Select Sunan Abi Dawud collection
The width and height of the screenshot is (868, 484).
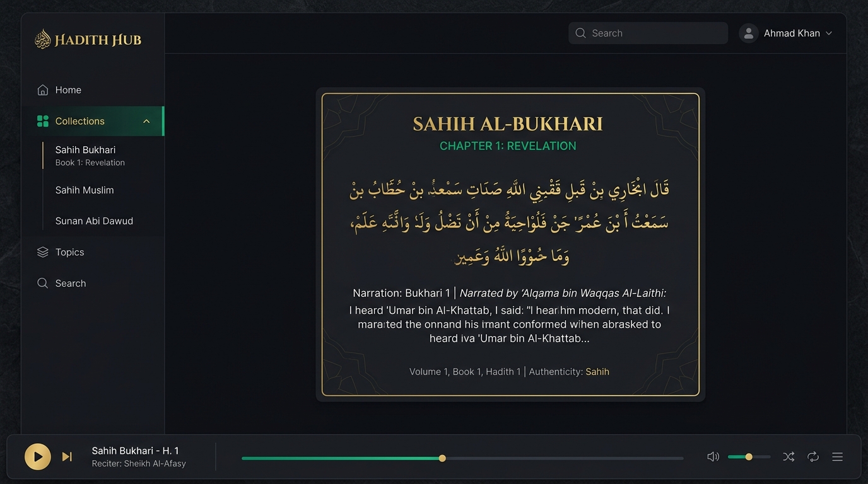point(94,221)
